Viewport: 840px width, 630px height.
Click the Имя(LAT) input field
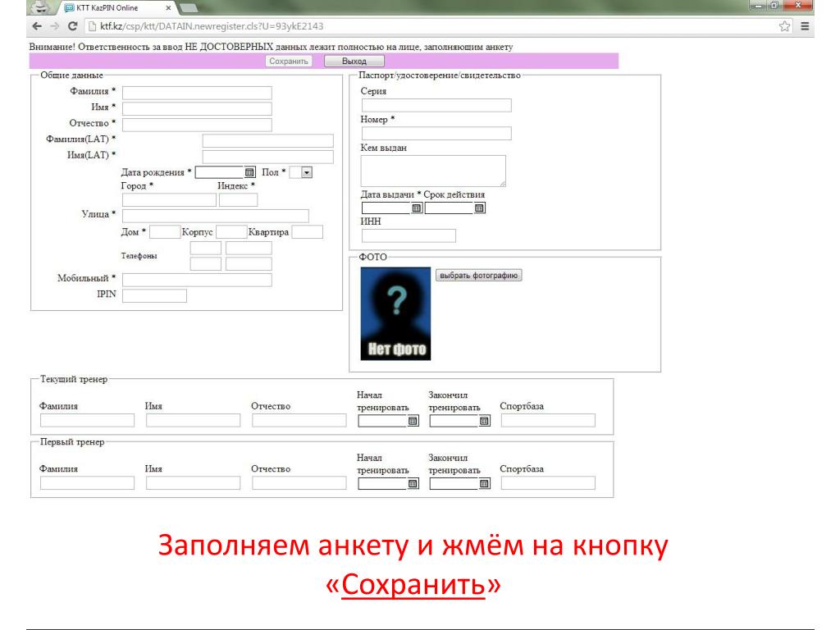[268, 157]
